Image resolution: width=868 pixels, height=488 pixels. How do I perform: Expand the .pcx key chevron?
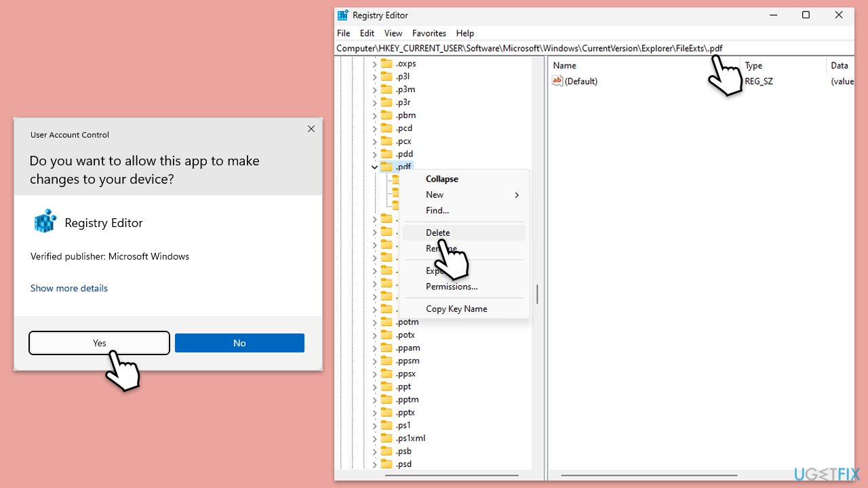click(374, 140)
